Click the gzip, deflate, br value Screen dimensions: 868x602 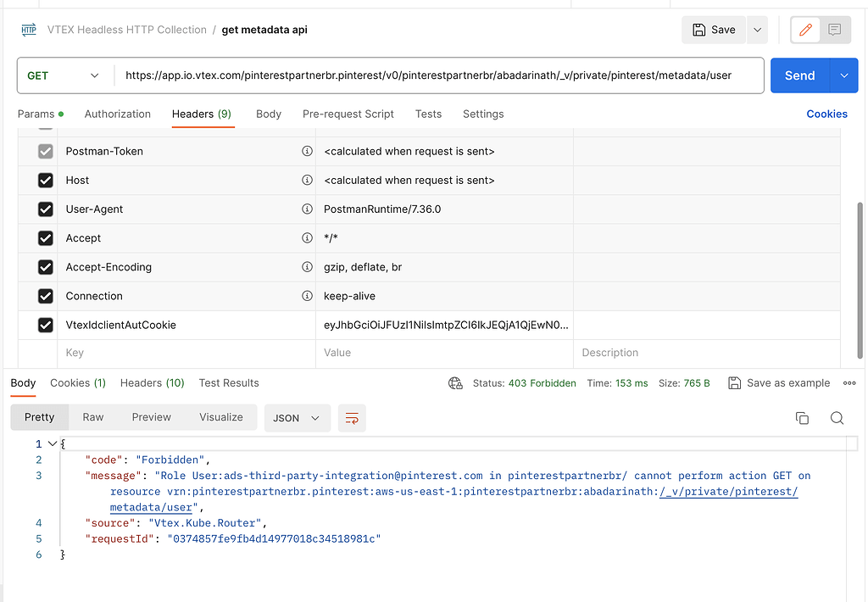pos(363,267)
